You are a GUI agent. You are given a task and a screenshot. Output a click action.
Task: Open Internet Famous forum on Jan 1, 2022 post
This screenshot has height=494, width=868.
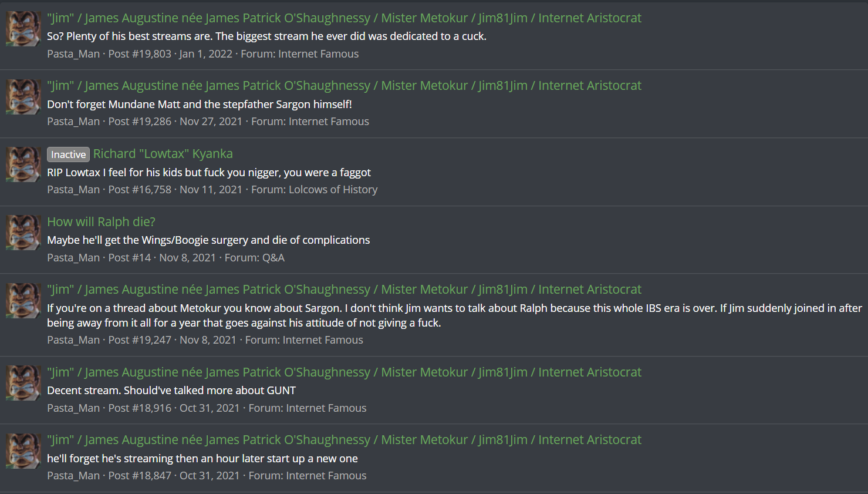[x=299, y=54]
